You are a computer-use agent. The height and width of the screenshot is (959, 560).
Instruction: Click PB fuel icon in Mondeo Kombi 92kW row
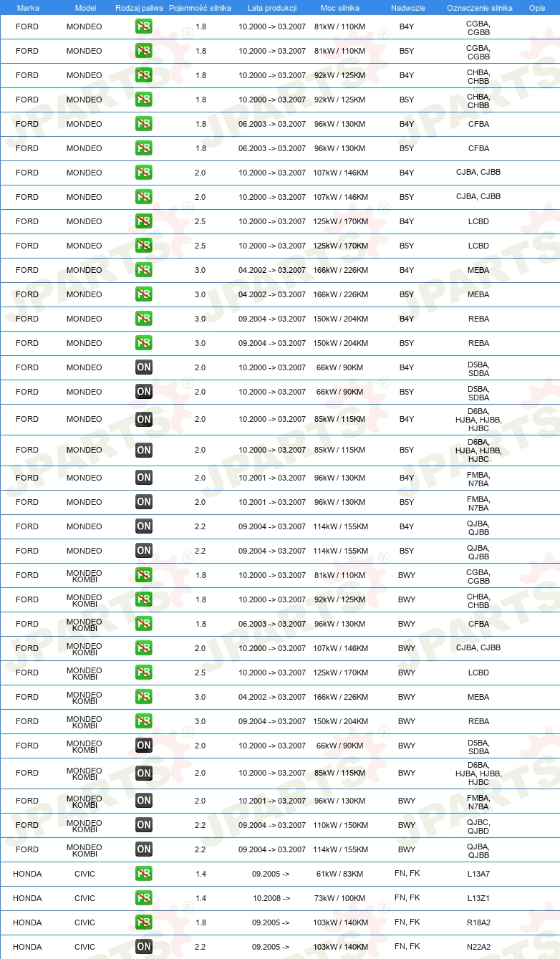(144, 600)
